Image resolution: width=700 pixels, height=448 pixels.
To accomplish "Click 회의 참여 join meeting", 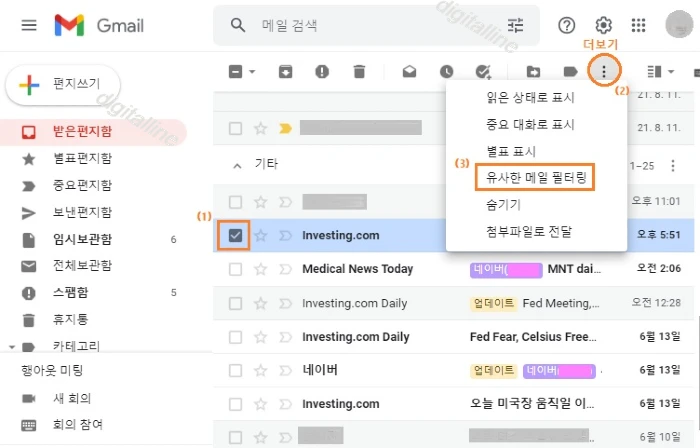I will point(78,424).
